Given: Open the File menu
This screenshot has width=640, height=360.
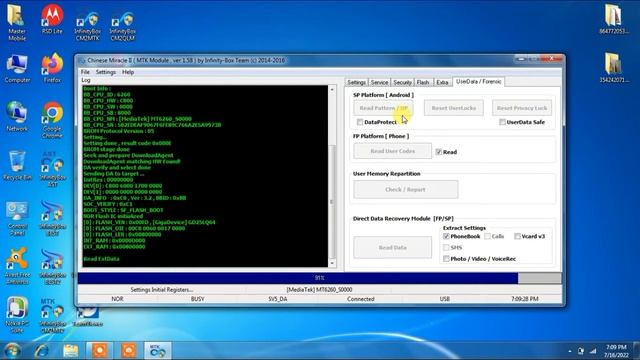Looking at the screenshot, I should [85, 72].
